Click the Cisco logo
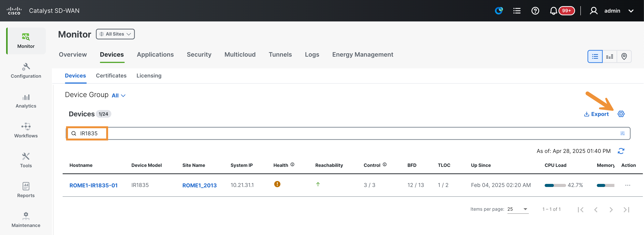Viewport: 644px width, 235px height. pyautogui.click(x=14, y=11)
